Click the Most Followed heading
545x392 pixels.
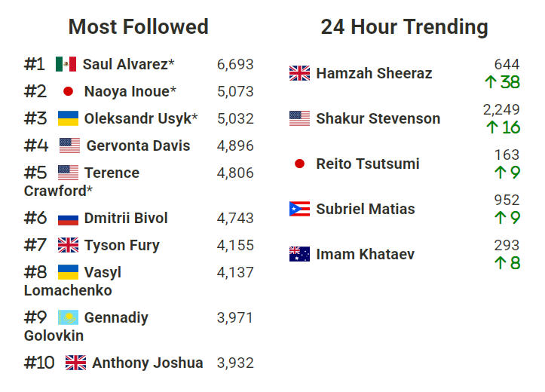(139, 26)
